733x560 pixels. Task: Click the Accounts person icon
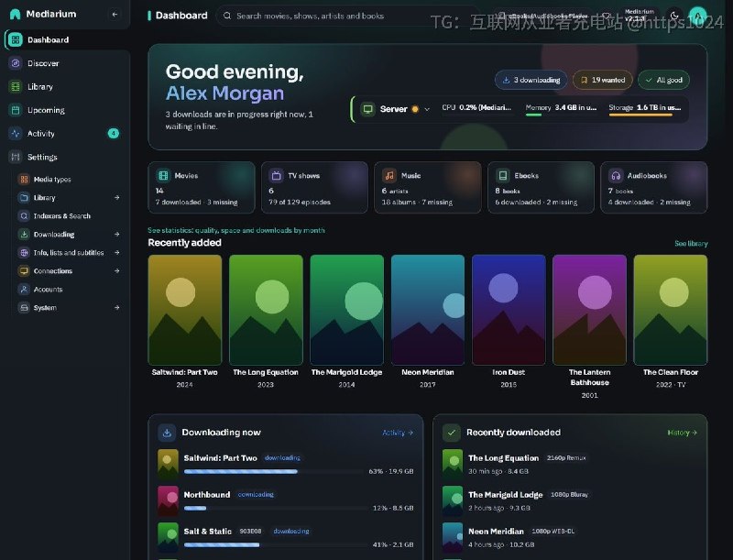(x=24, y=290)
